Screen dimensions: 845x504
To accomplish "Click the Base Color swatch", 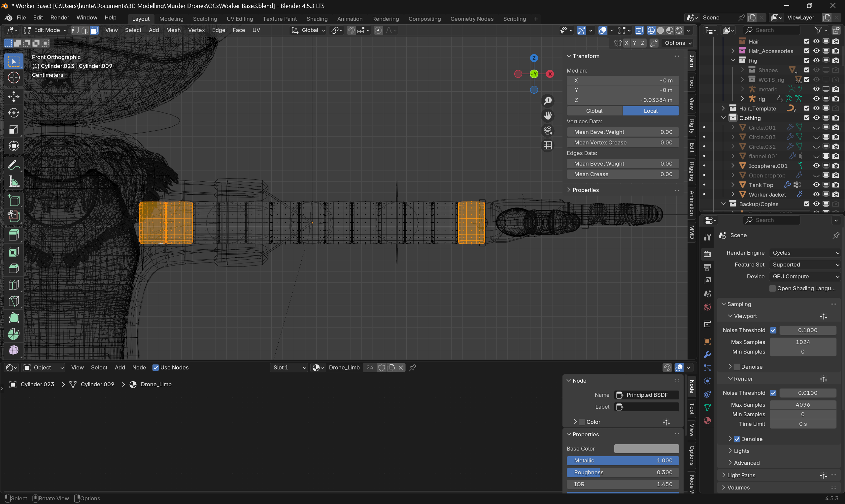I will (x=646, y=449).
